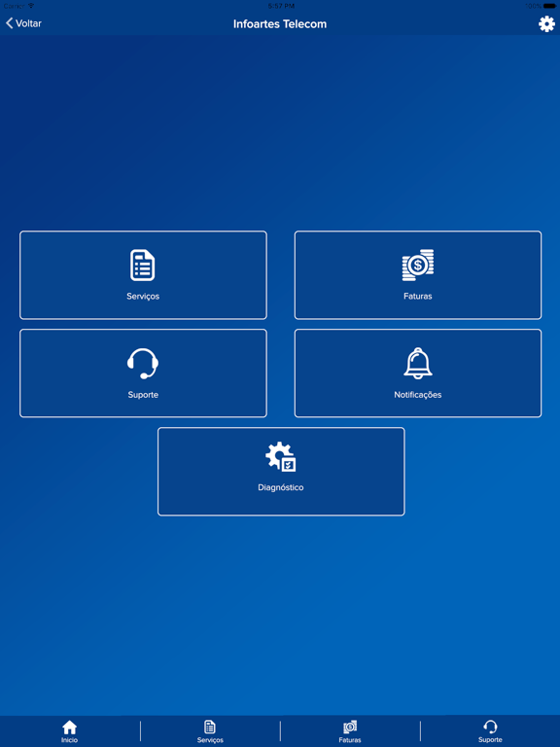The width and height of the screenshot is (560, 747).
Task: Tap the battery indicator in status bar
Action: [x=549, y=6]
